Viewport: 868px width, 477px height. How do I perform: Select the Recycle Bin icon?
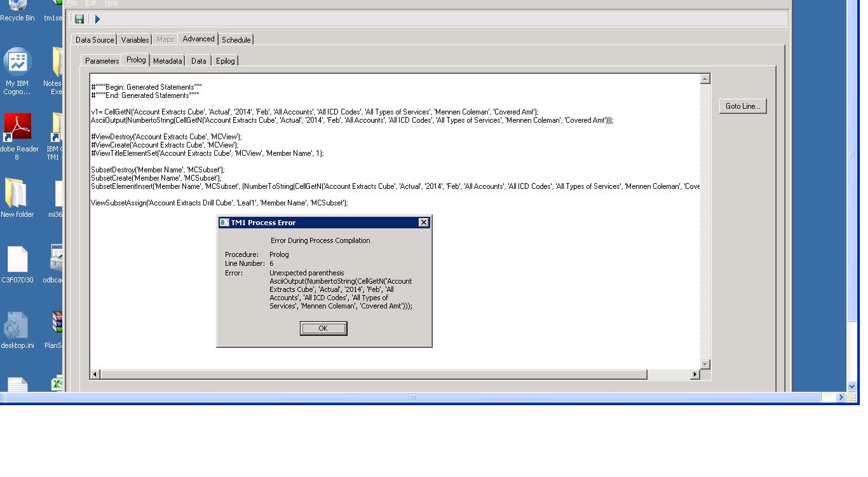[x=17, y=6]
